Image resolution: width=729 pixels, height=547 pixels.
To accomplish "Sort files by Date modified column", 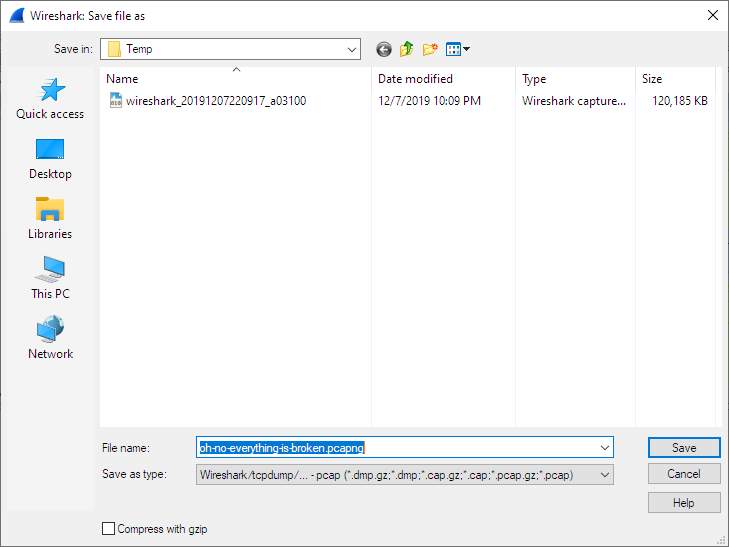I will (415, 79).
